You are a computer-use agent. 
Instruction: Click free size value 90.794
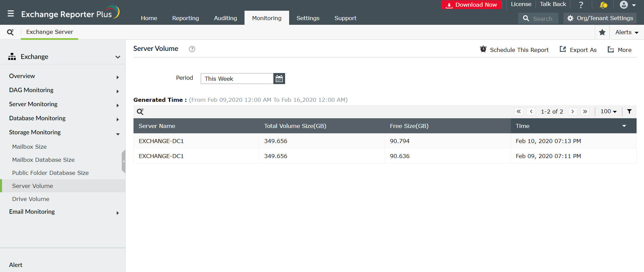399,141
